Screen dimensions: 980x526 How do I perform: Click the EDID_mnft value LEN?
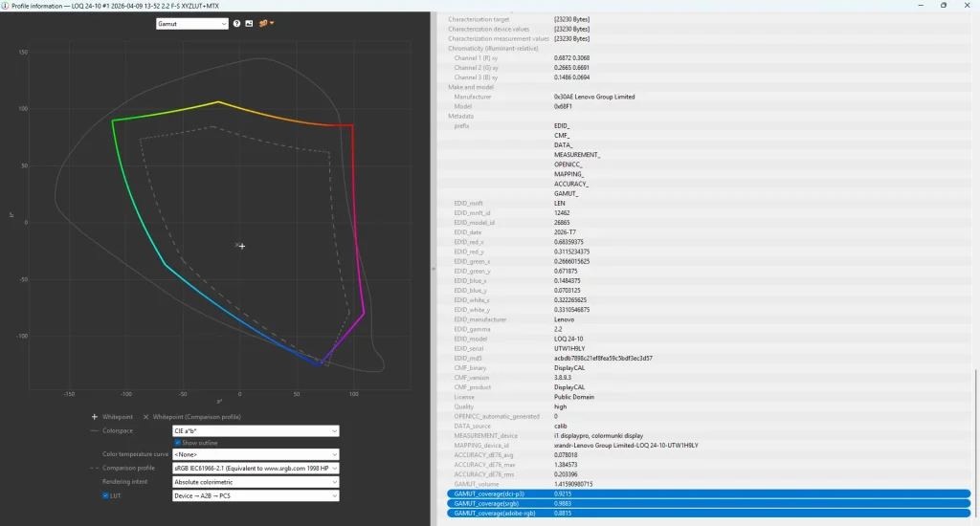click(559, 204)
